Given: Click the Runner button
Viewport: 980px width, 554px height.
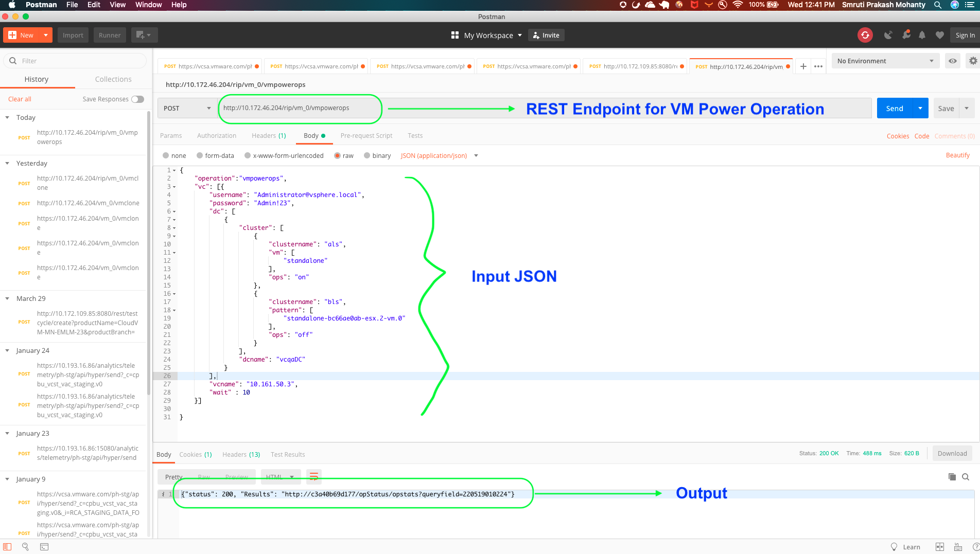Looking at the screenshot, I should click(x=110, y=35).
